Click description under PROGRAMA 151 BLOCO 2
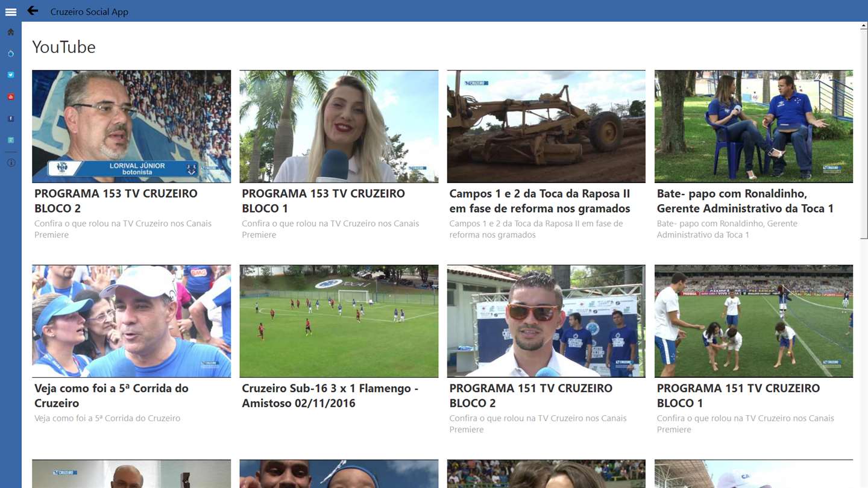This screenshot has height=488, width=868. (x=538, y=424)
